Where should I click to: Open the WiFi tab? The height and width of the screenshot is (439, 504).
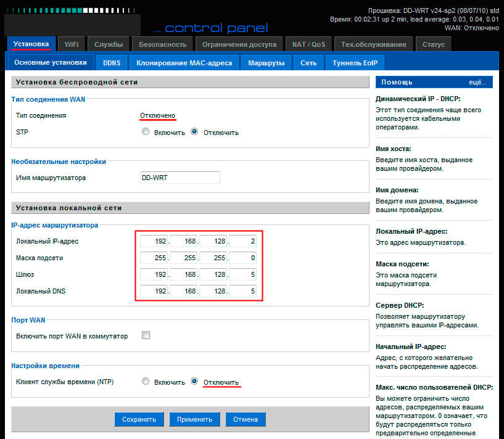click(x=71, y=44)
